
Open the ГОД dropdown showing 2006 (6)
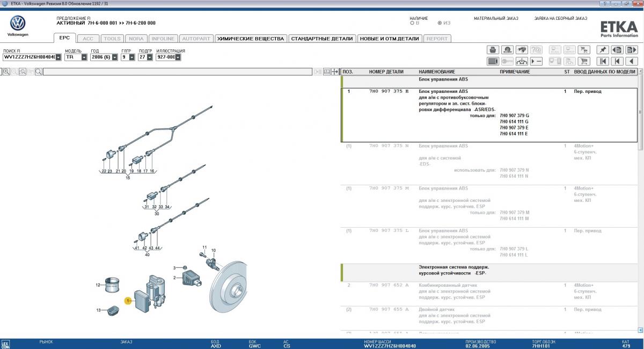[115, 57]
